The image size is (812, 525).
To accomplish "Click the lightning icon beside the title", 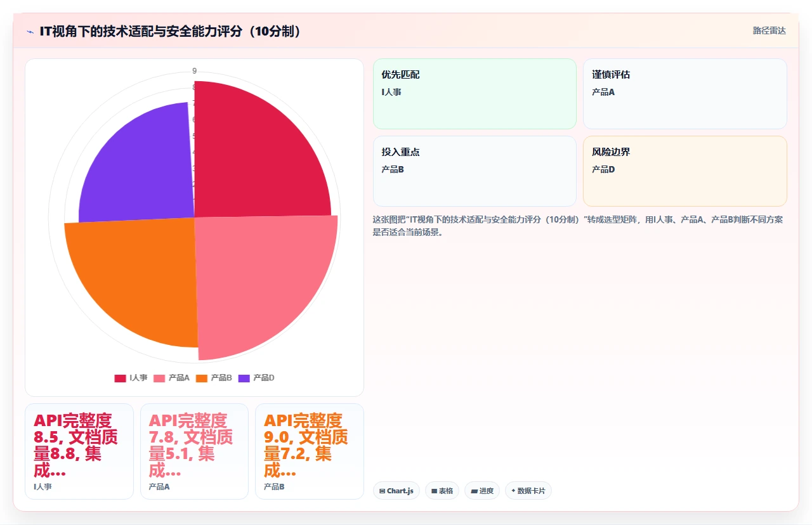I will [30, 31].
